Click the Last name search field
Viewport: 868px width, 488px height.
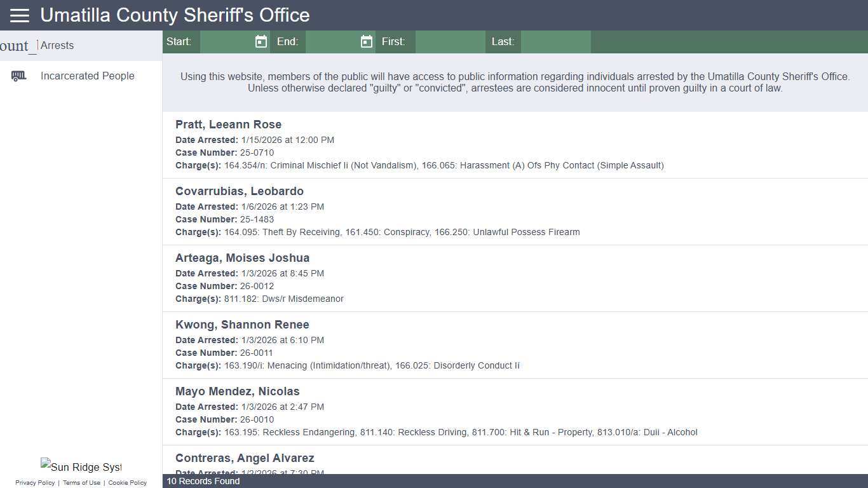[x=556, y=41]
